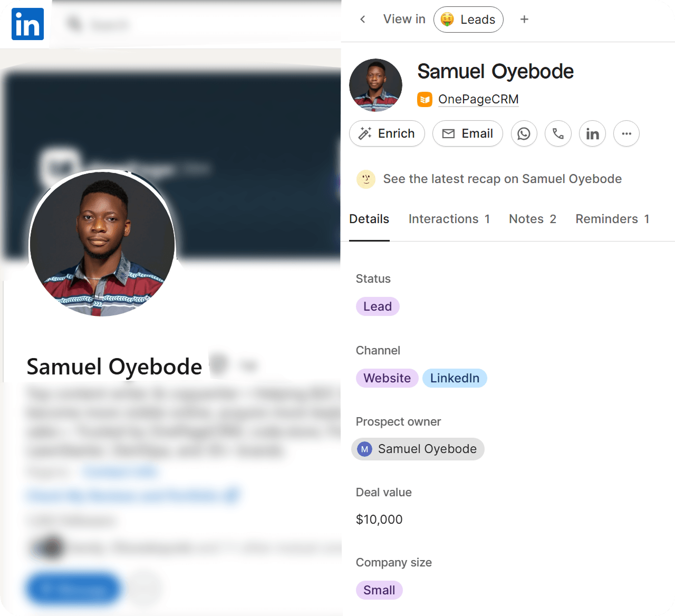675x616 pixels.
Task: Click the Prospect owner field label
Action: coord(399,421)
